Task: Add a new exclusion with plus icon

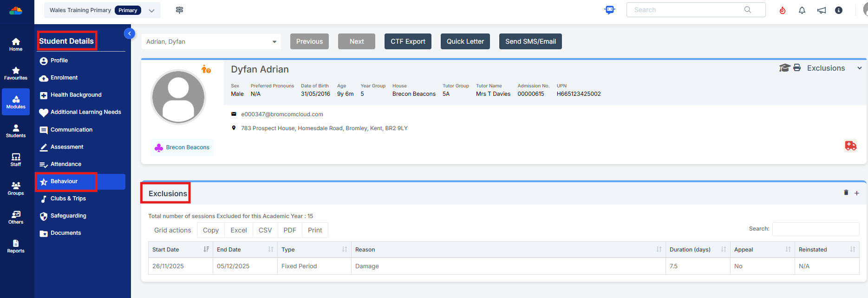Action: 857,193
